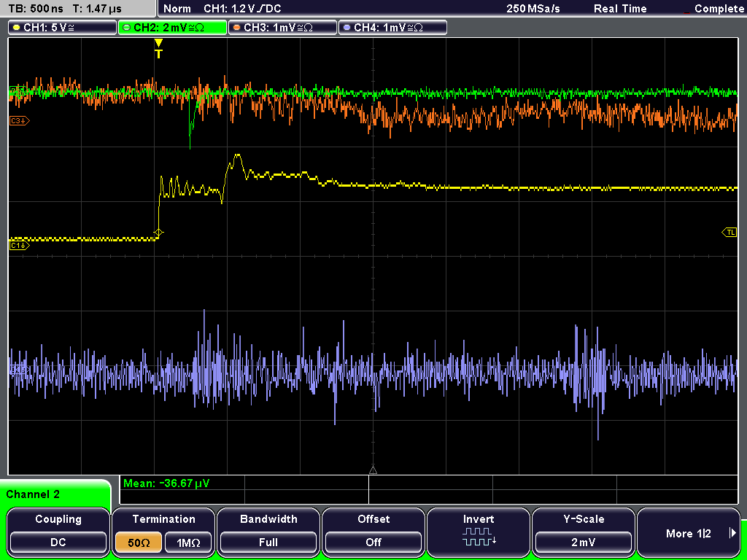
Task: Select the CH1: 5 V channel tab
Action: coord(63,28)
